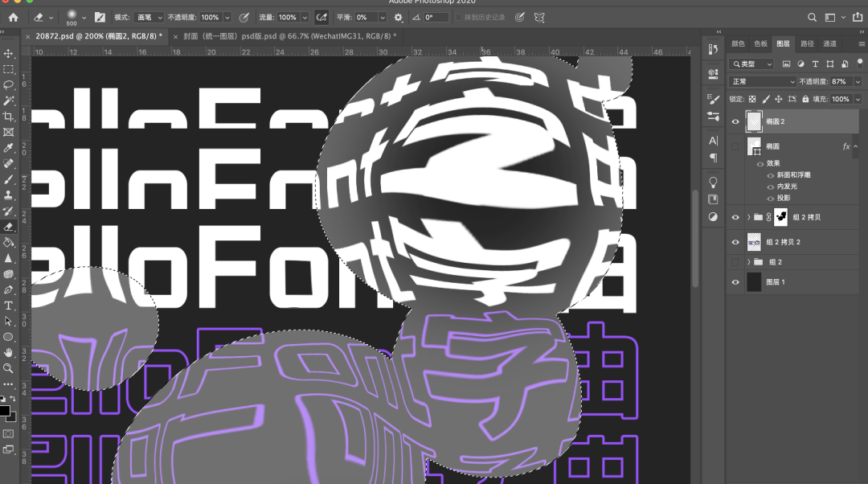Screen dimensions: 868x484
Task: Toggle visibility of 斜面和浮雕 effect
Action: (x=772, y=175)
